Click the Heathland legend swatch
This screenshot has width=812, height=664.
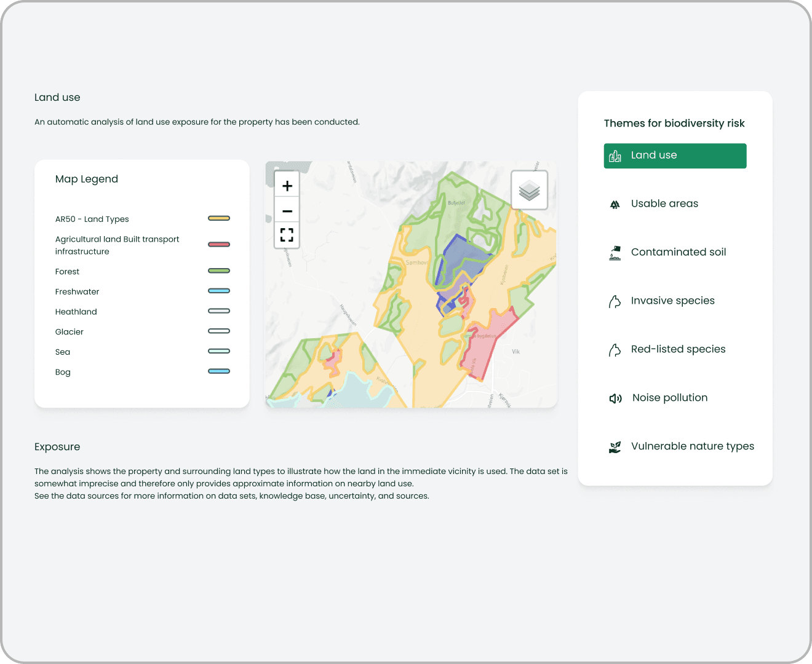[x=219, y=311]
